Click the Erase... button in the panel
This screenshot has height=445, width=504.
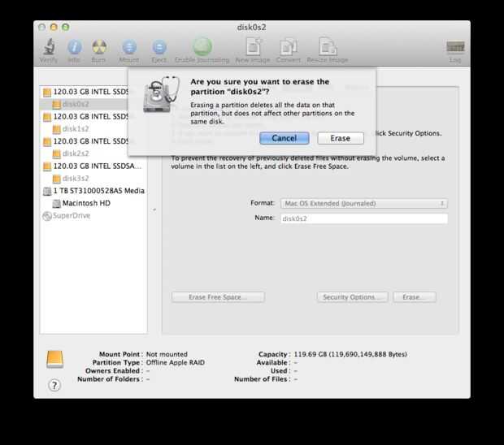point(415,297)
